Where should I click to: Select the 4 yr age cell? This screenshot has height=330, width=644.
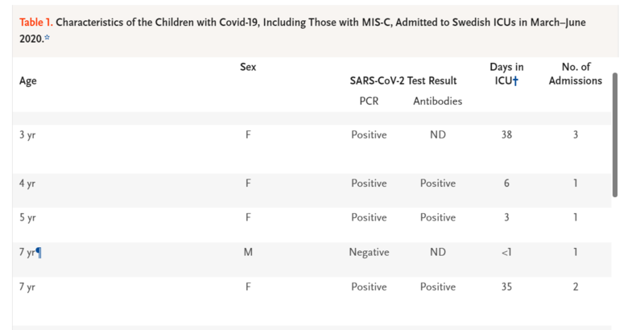pyautogui.click(x=27, y=184)
